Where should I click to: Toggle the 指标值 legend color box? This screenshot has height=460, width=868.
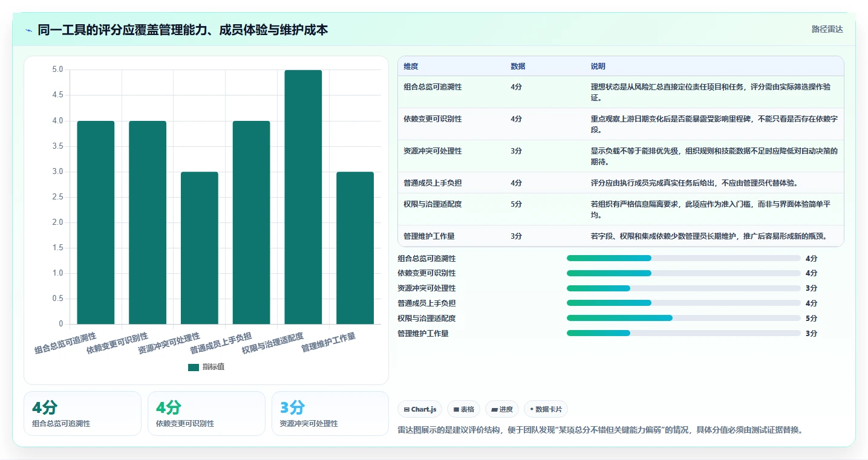click(193, 367)
